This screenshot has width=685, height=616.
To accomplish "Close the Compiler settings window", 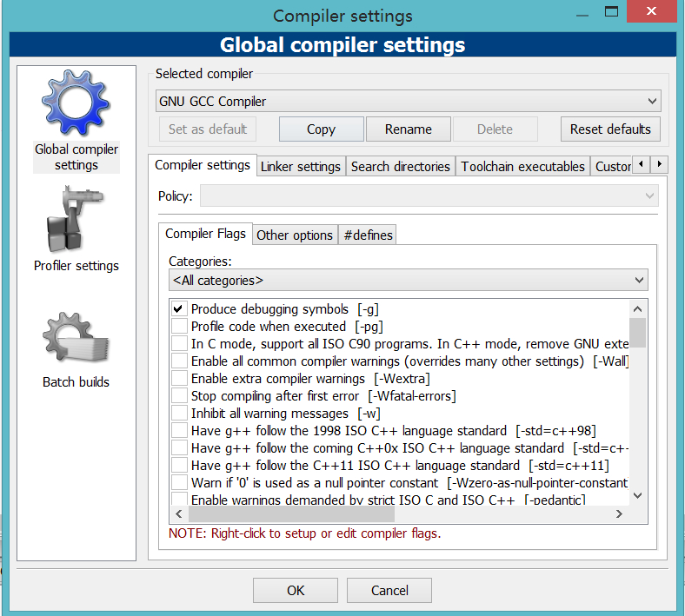I will click(651, 11).
